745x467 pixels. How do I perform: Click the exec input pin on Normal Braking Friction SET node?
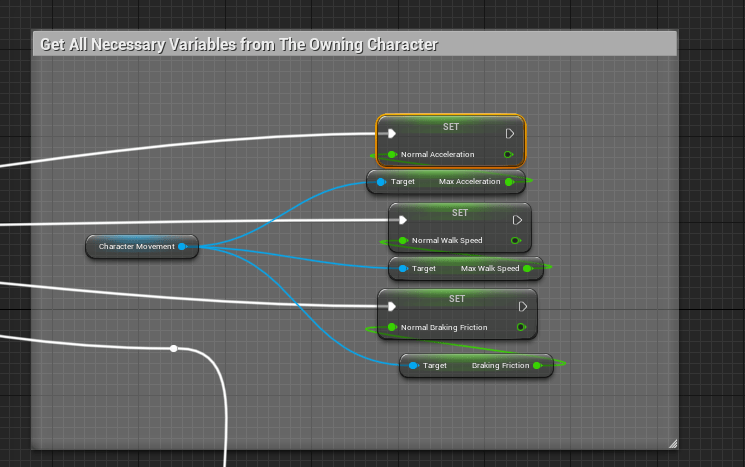[x=392, y=306]
